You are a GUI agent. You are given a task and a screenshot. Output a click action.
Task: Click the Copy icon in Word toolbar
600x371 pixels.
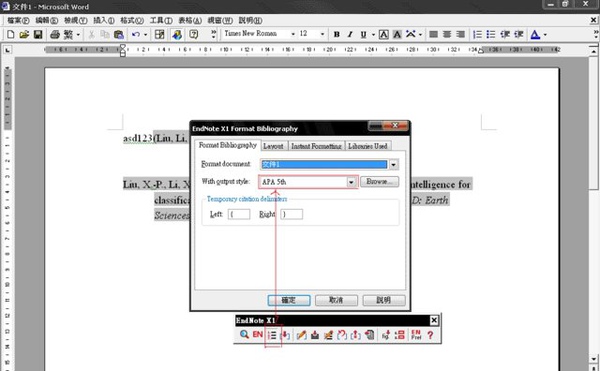(105, 34)
